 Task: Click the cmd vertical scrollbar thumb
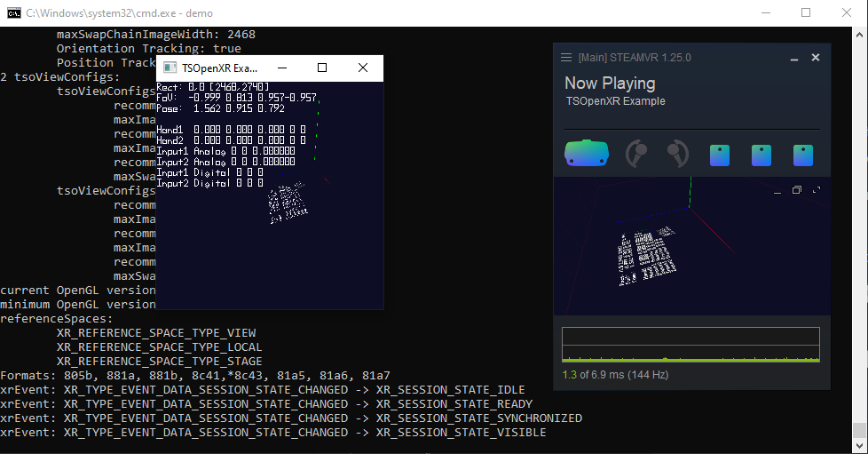point(859,430)
